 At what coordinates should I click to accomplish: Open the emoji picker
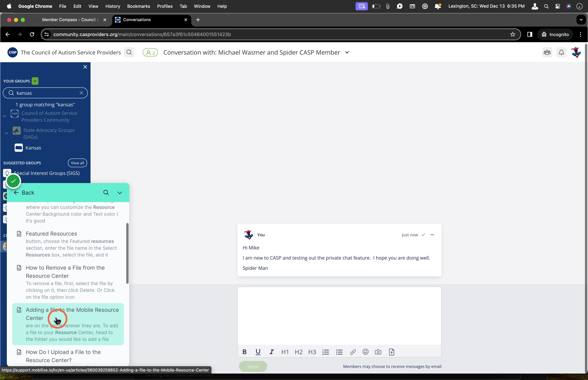tap(365, 352)
